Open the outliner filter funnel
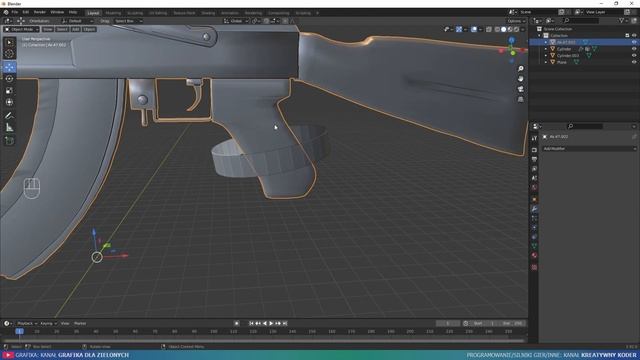The height and width of the screenshot is (360, 640). 621,20
